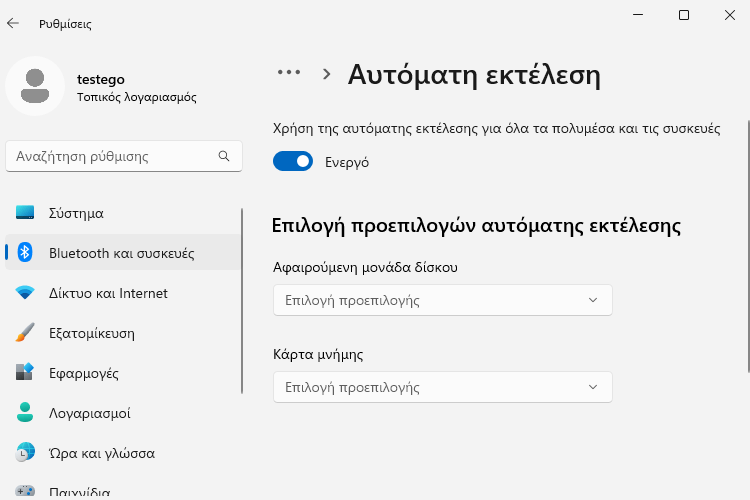Open Κάρτα μνήμης default dropdown
This screenshot has width=750, height=500.
pyautogui.click(x=442, y=387)
